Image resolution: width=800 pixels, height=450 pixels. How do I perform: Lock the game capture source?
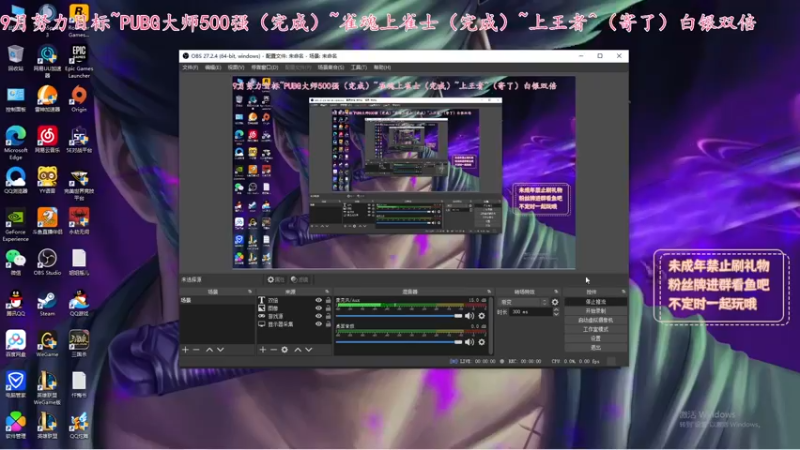point(328,316)
